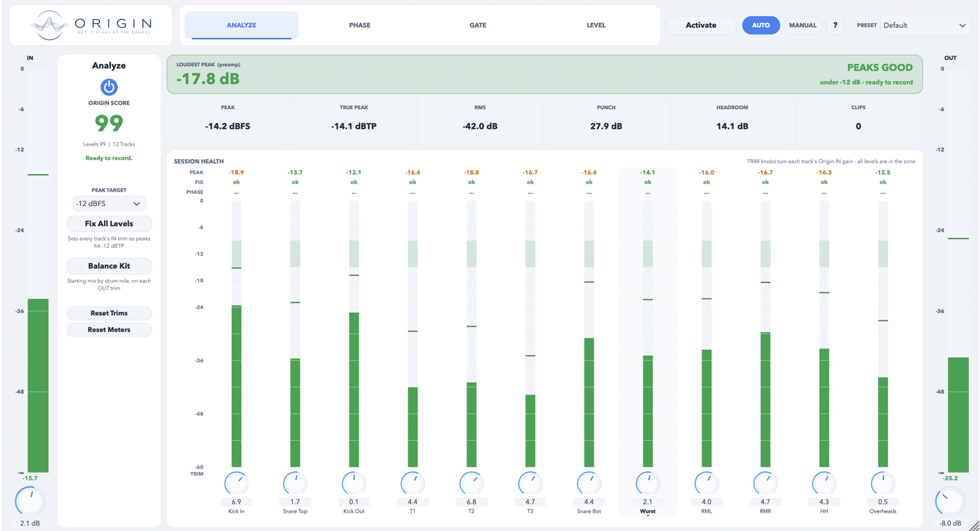Click Kick Out peak value -12.1

(x=354, y=173)
